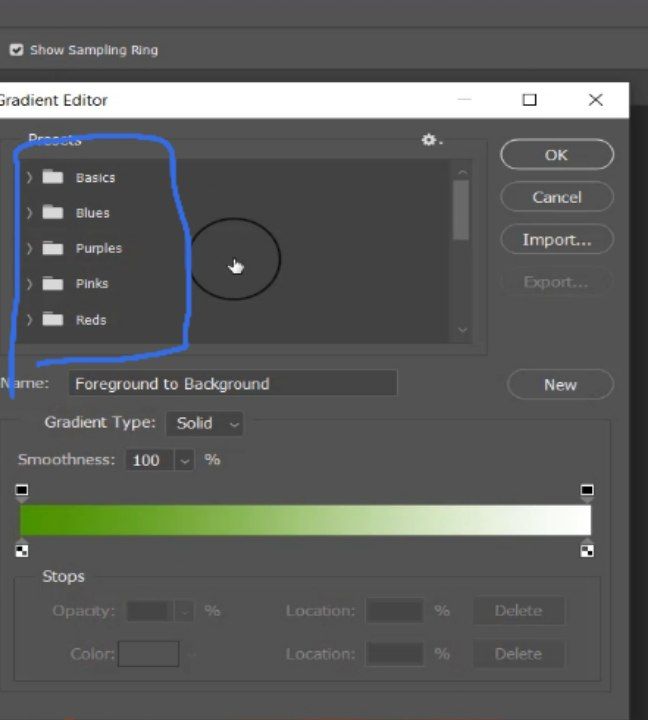Open the Smoothness value dropdown arrow
Image resolution: width=648 pixels, height=720 pixels.
click(184, 460)
